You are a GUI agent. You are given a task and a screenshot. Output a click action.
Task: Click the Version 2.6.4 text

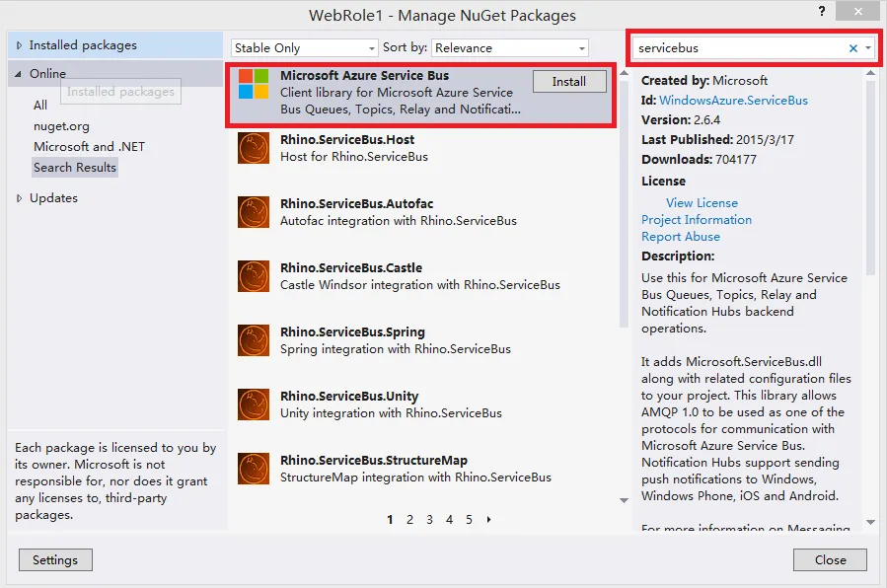pyautogui.click(x=681, y=119)
